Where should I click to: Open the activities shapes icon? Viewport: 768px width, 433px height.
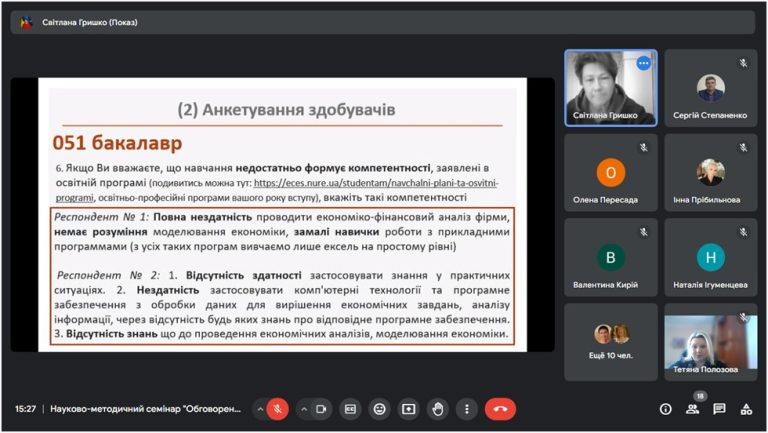(x=746, y=409)
